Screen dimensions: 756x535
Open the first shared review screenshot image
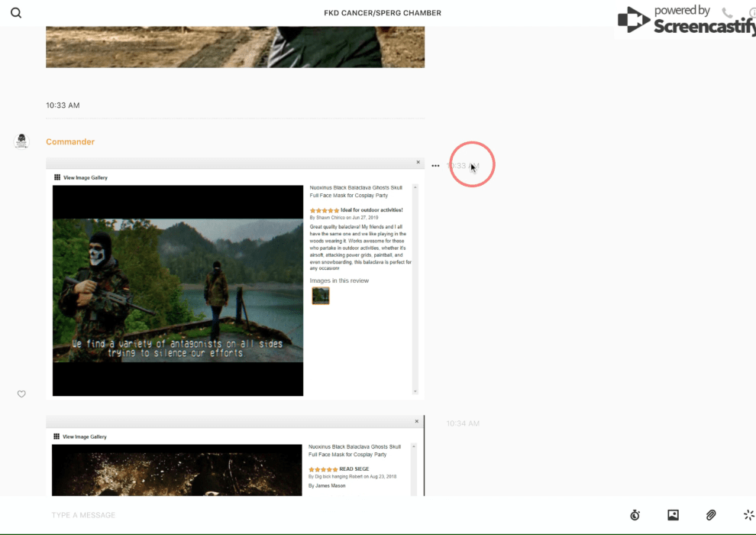click(178, 290)
